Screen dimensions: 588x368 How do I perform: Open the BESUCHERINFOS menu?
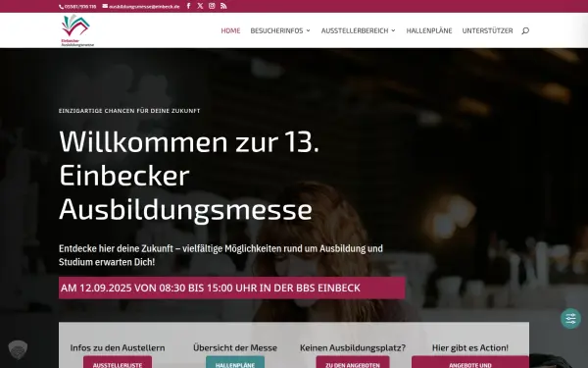[276, 30]
